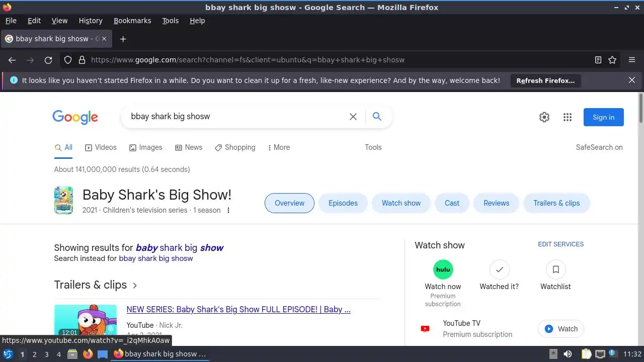The width and height of the screenshot is (644, 362).
Task: Clear the Google search box text
Action: click(x=353, y=117)
